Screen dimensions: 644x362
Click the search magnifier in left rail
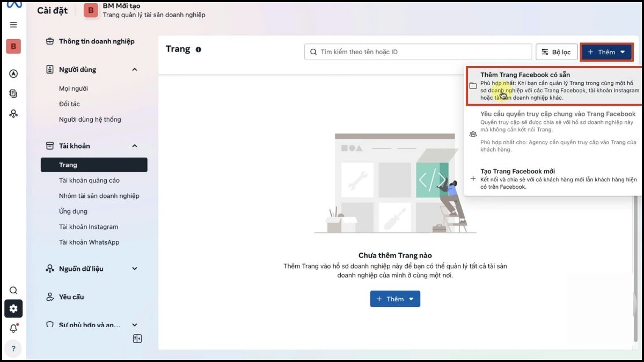(13, 290)
